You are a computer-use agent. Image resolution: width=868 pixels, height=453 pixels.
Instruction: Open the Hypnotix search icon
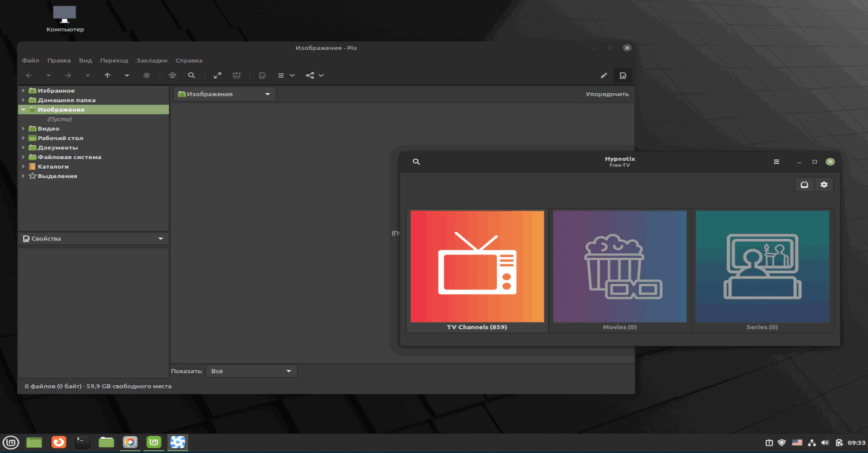click(x=416, y=162)
